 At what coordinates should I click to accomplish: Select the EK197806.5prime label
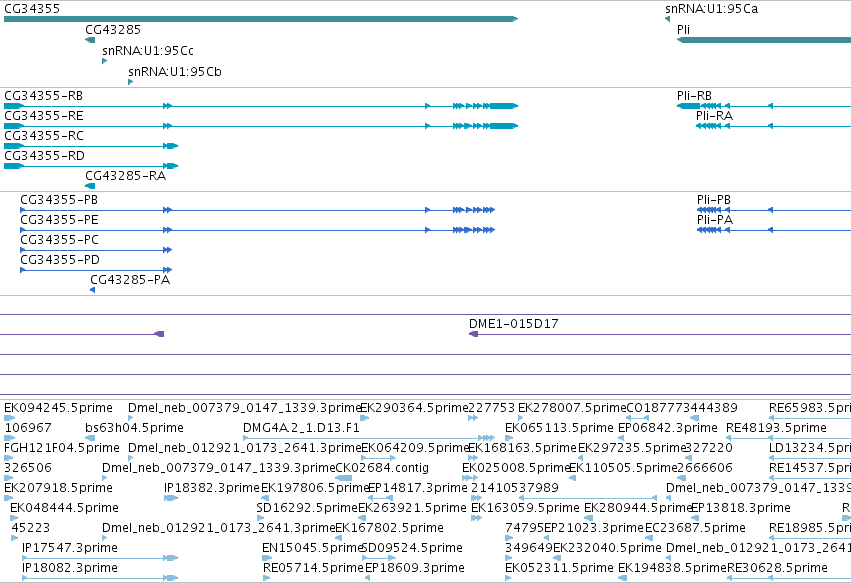tap(315, 488)
